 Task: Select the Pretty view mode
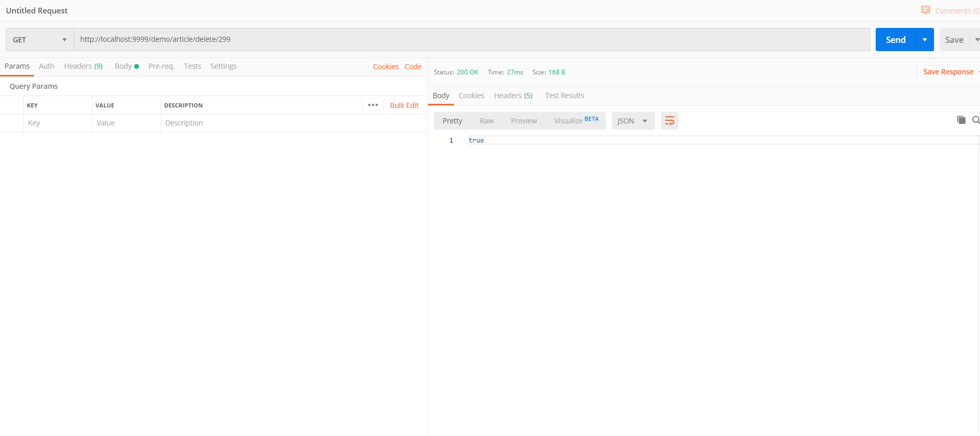pyautogui.click(x=452, y=121)
